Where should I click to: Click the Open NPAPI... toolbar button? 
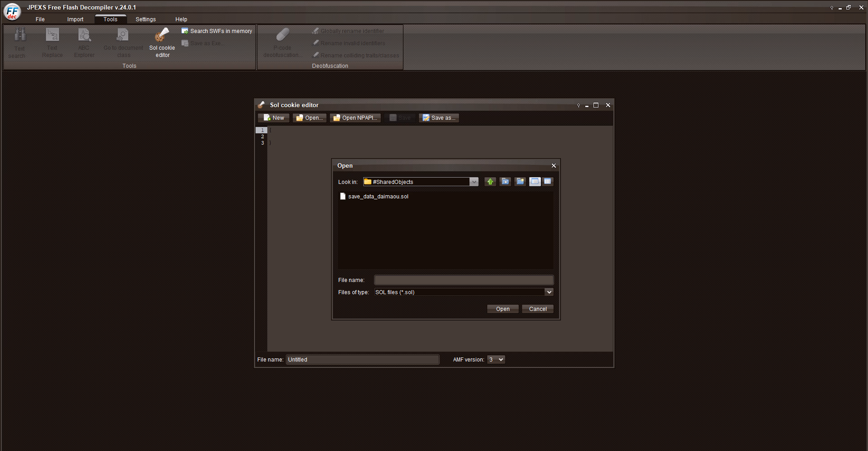[355, 118]
